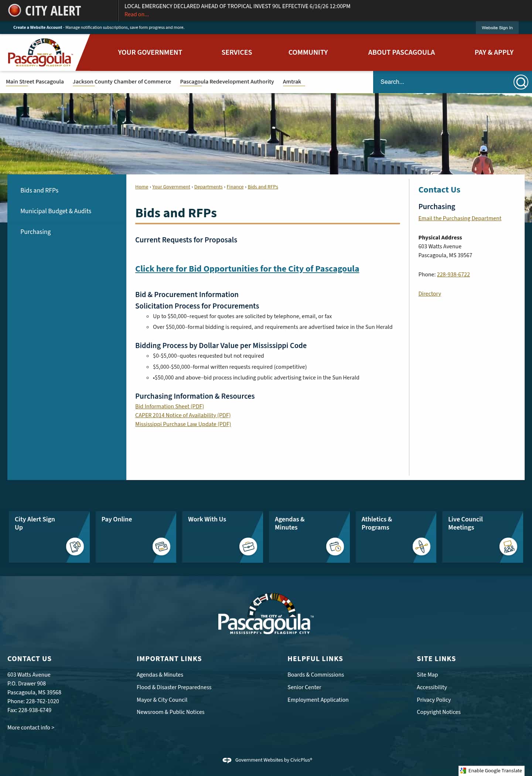The image size is (532, 776).
Task: Click the Departments breadcrumb
Action: click(x=208, y=187)
